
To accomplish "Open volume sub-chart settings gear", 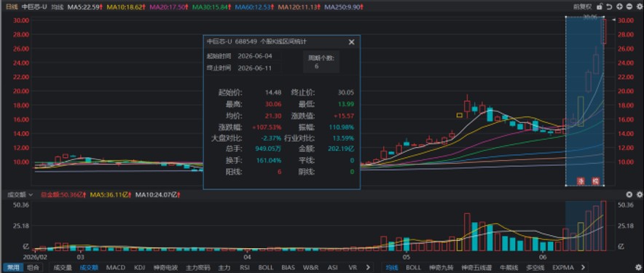I will coord(639,194).
